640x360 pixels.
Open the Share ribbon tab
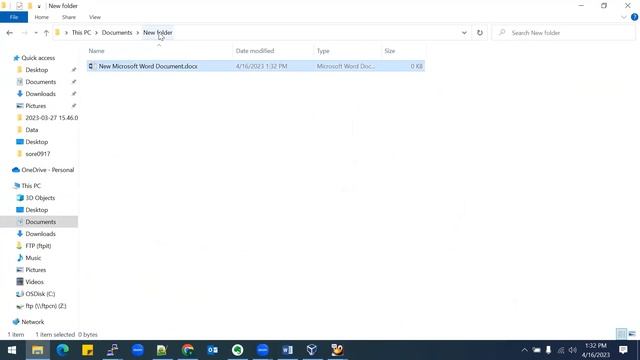click(x=69, y=17)
